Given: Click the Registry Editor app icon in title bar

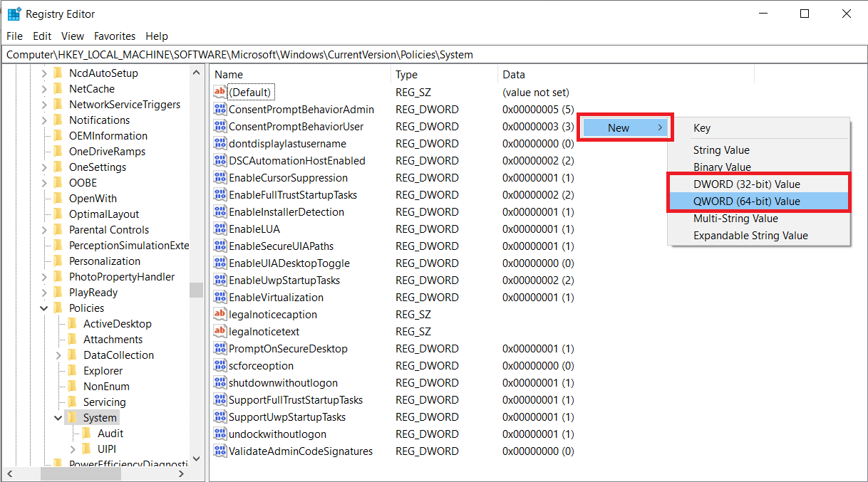Looking at the screenshot, I should point(14,14).
